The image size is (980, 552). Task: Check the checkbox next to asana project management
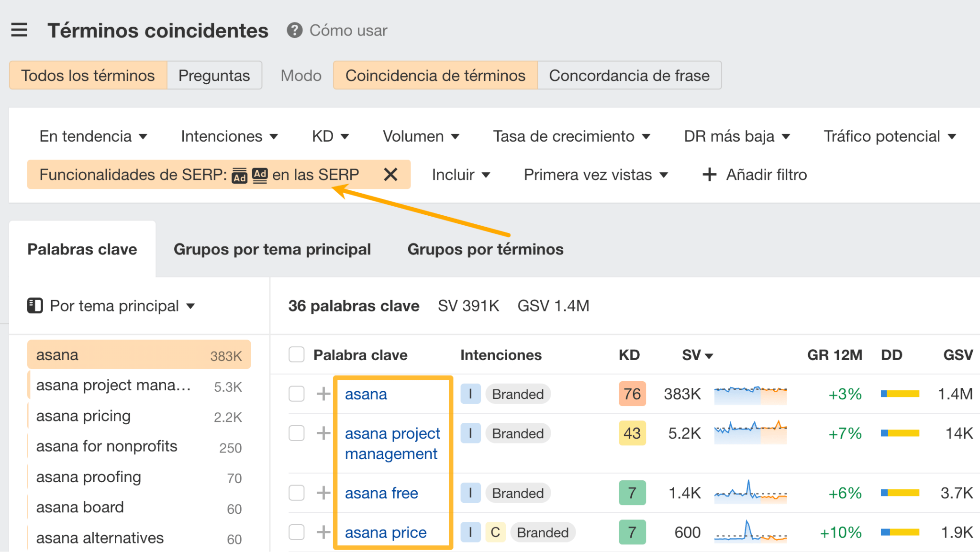tap(296, 433)
